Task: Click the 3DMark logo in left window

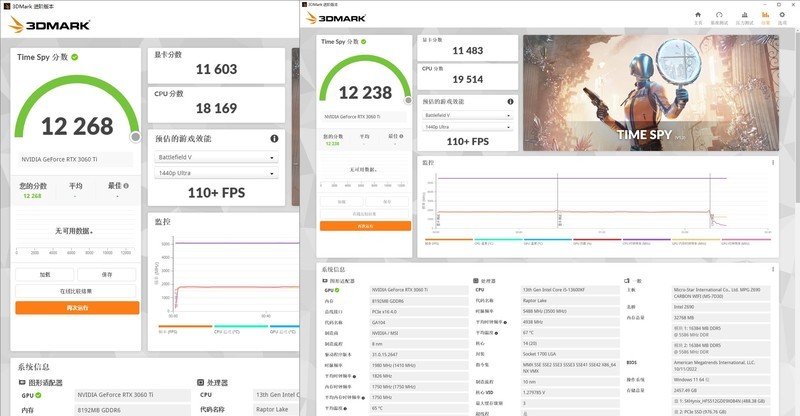Action: coord(50,25)
